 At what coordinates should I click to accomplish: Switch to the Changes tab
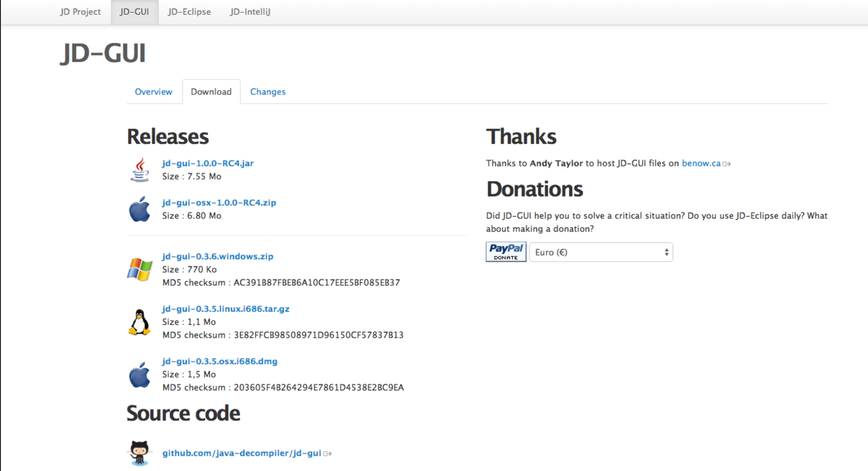(x=268, y=92)
